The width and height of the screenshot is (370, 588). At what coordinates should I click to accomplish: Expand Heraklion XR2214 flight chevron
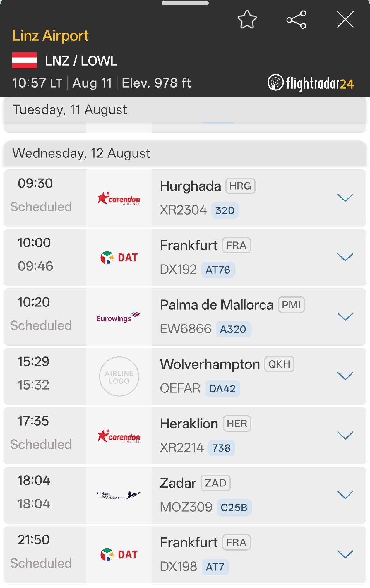click(x=345, y=436)
